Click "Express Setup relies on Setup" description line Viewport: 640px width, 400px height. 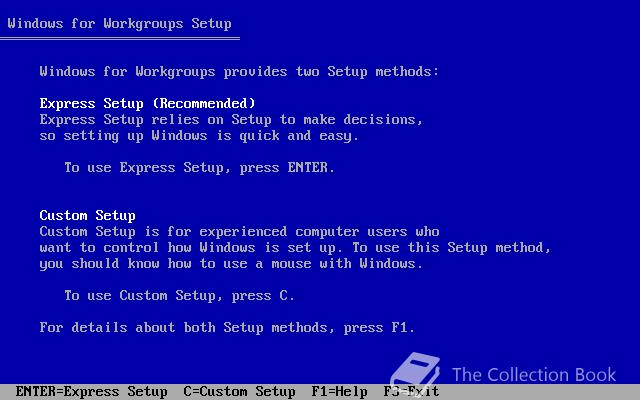click(x=231, y=120)
